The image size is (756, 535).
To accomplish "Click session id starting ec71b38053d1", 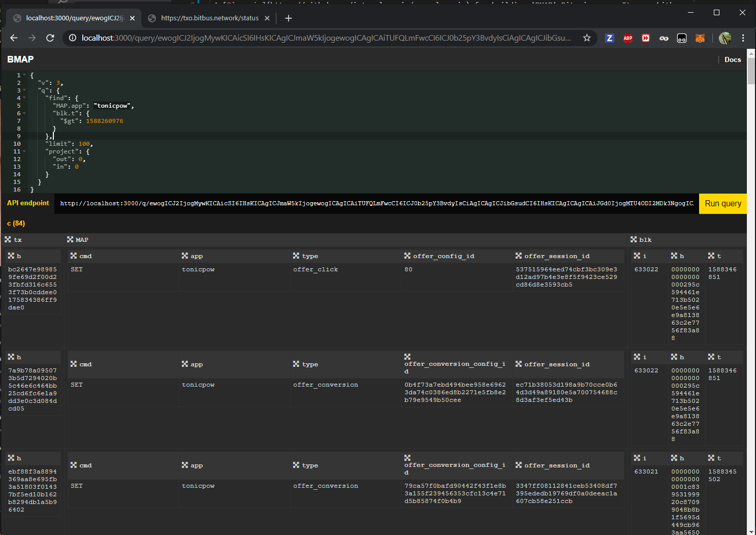I will click(x=566, y=392).
